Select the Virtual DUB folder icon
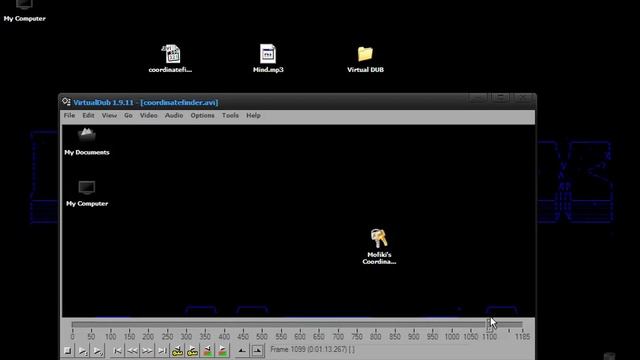 tap(365, 59)
